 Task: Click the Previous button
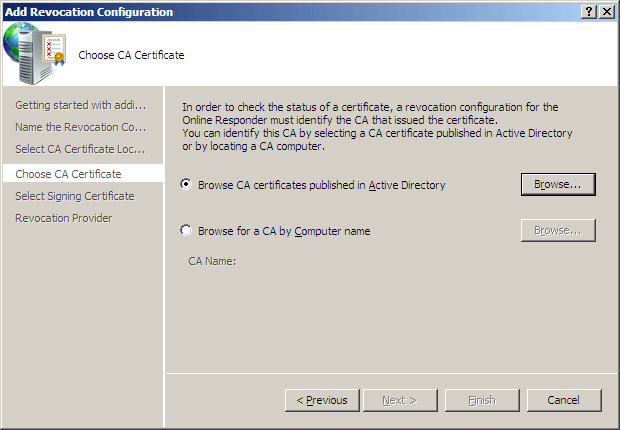(322, 400)
